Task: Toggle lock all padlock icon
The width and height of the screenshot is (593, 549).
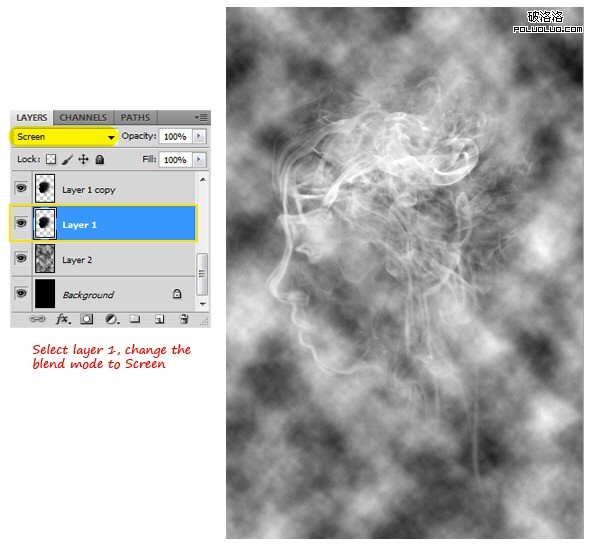Action: [x=99, y=160]
